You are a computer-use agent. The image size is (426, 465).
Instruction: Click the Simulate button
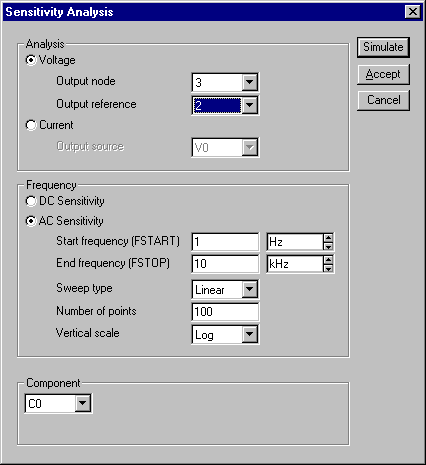click(x=383, y=47)
